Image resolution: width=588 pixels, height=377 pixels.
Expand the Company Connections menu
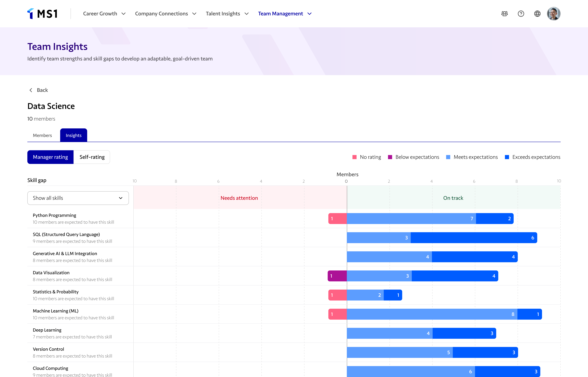166,14
